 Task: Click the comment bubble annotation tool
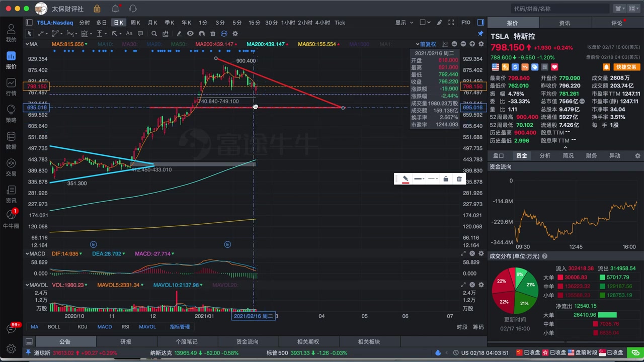click(x=140, y=34)
